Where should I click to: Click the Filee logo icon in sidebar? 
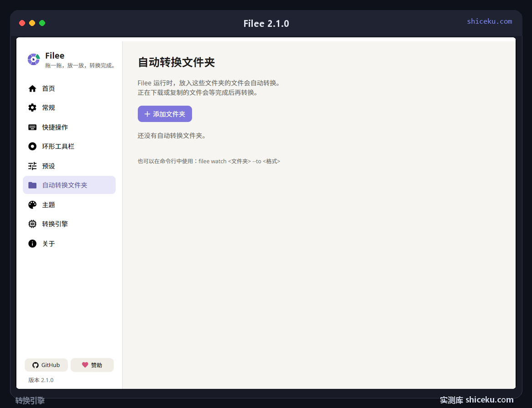(x=34, y=59)
